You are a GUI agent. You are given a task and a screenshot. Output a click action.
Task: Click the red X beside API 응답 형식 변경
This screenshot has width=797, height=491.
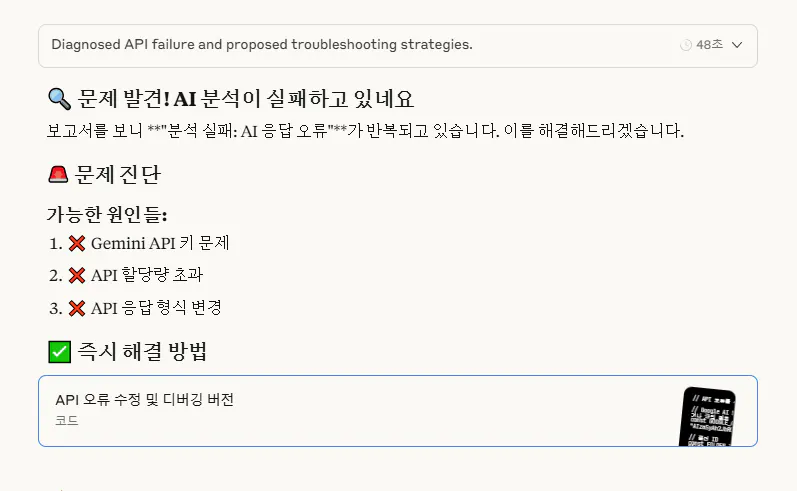pos(77,307)
